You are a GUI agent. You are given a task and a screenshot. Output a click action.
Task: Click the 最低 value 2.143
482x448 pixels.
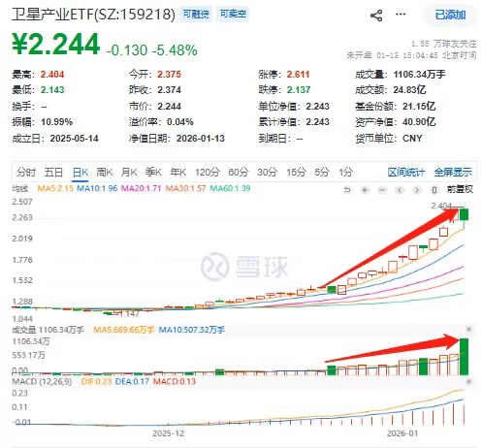(x=52, y=89)
